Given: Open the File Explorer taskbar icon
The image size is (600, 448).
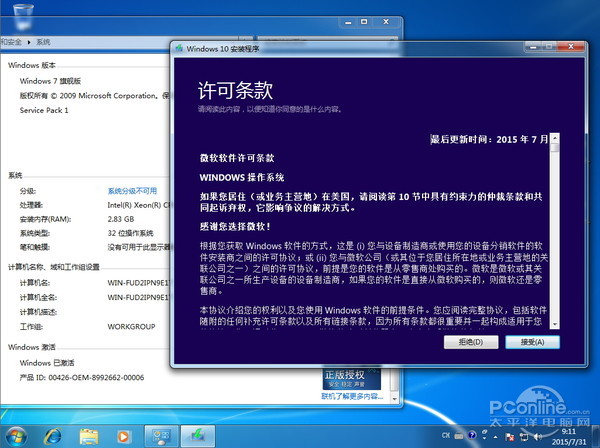Looking at the screenshot, I should point(89,436).
